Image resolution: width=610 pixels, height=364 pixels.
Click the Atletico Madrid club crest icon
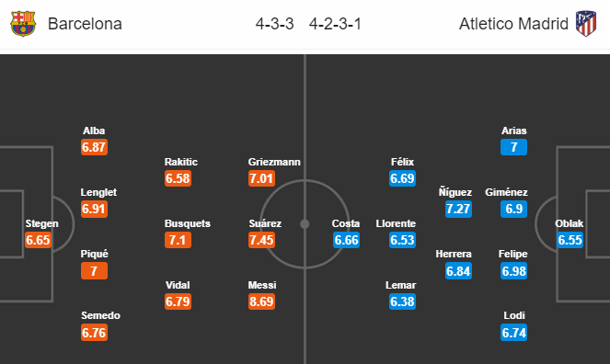[x=586, y=24]
